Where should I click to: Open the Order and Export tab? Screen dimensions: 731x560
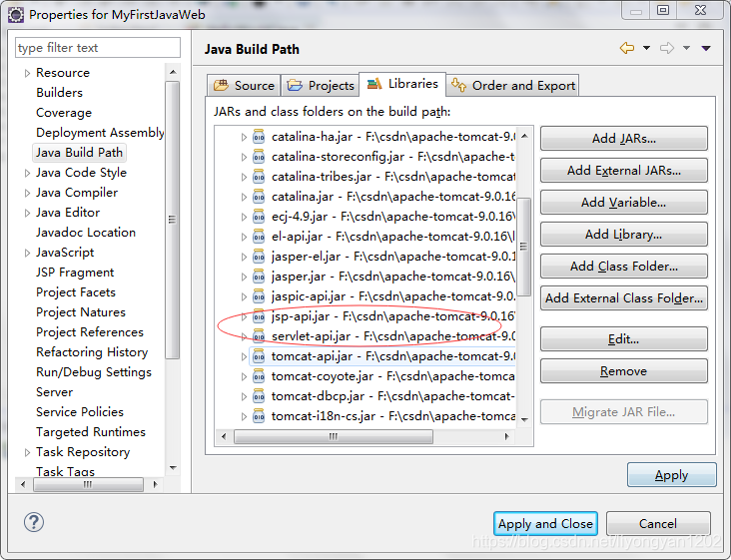[513, 85]
